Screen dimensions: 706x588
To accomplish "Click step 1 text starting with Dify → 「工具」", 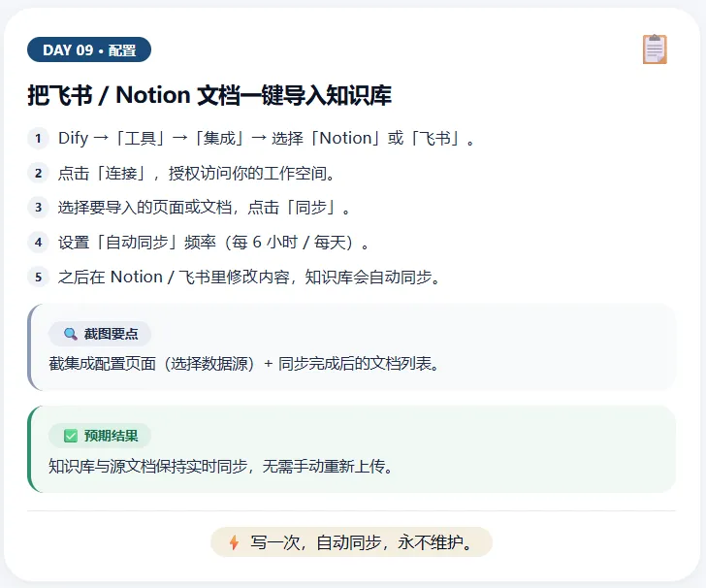I will pos(267,139).
